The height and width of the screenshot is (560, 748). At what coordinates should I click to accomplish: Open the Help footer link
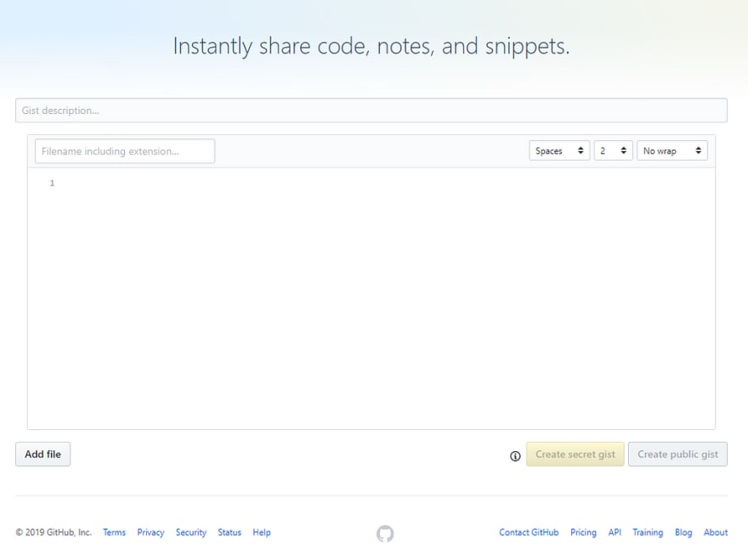coord(262,532)
